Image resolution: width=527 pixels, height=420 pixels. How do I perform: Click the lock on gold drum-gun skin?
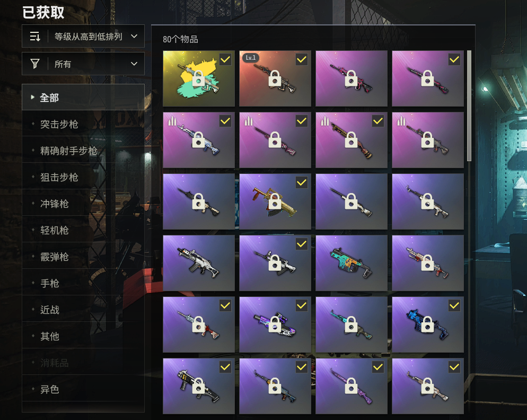275,202
